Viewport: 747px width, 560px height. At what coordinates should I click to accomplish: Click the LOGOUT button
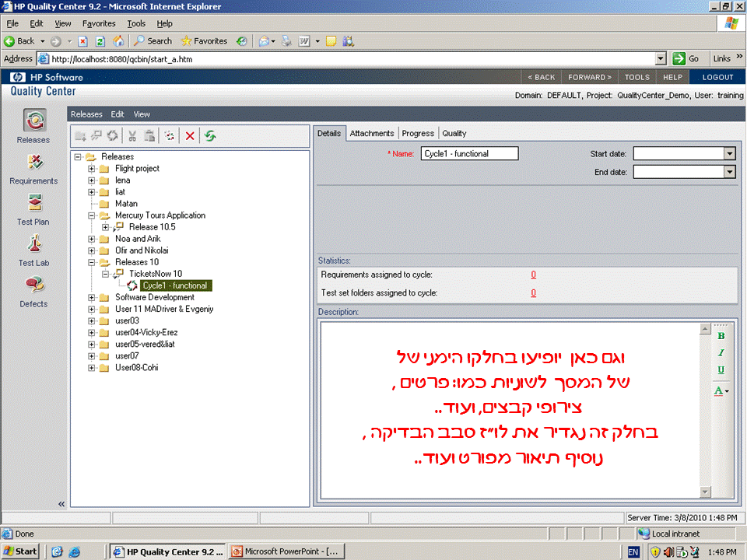[x=717, y=77]
